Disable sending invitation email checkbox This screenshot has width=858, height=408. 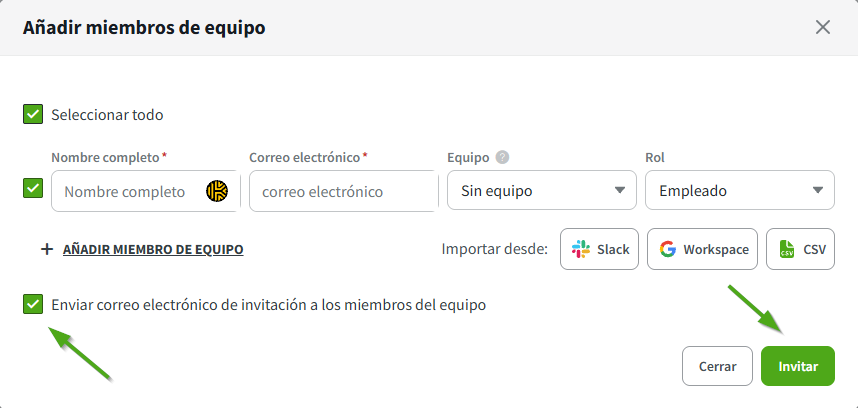pos(33,304)
